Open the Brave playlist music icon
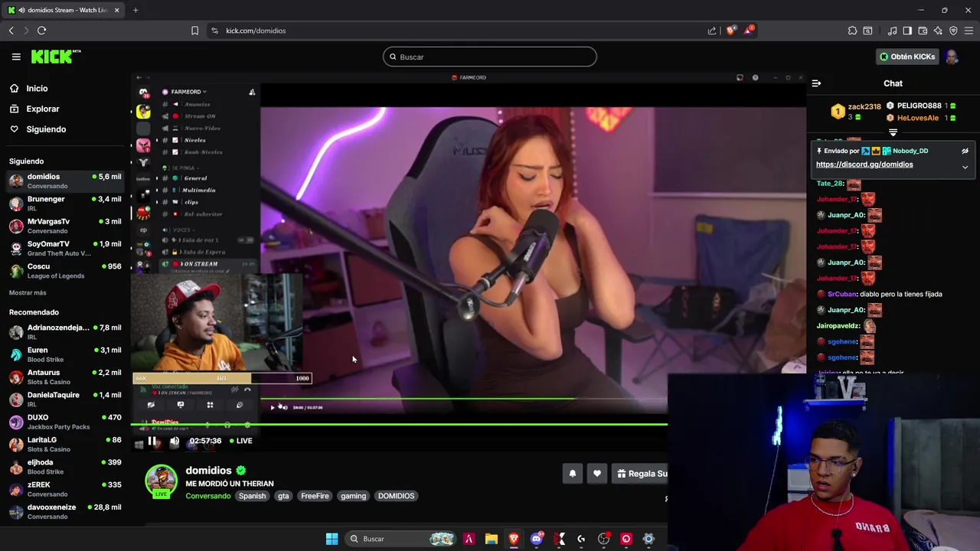Viewport: 980px width, 551px height. (x=892, y=31)
